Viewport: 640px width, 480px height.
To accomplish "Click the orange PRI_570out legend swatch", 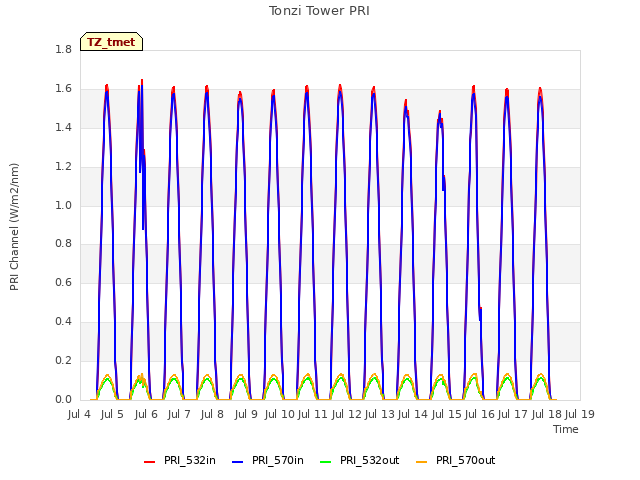I will (x=422, y=462).
